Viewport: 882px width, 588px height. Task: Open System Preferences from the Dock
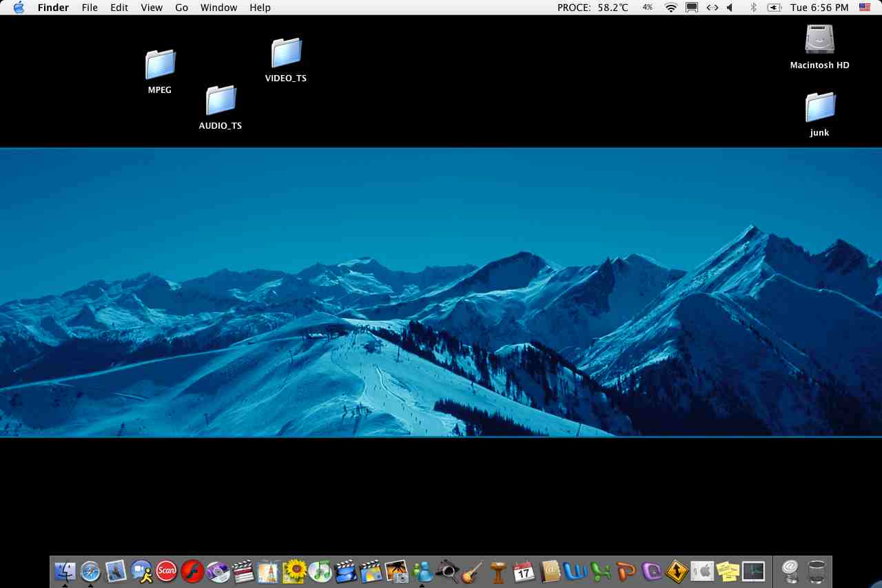click(702, 571)
